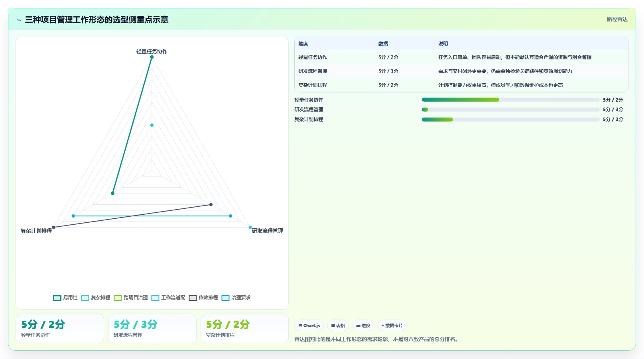Click the 复杂计划排程 label beside the progress bars
The width and height of the screenshot is (644, 359).
[x=309, y=120]
